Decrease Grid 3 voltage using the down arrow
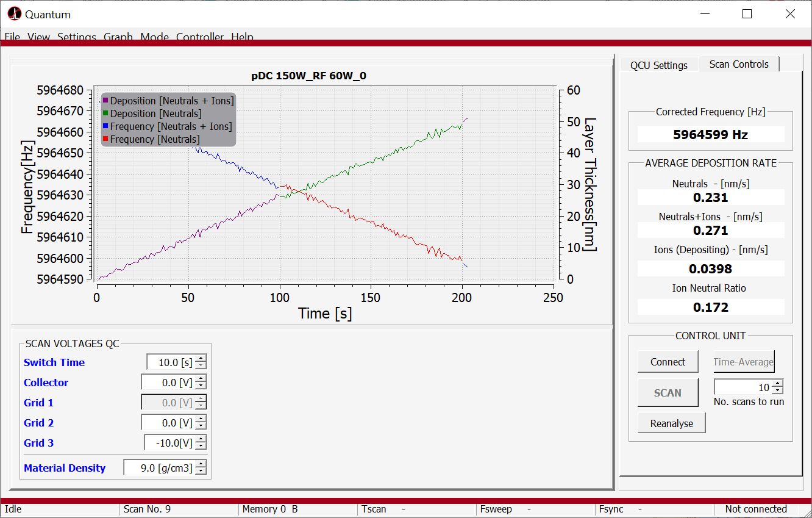This screenshot has width=812, height=518. [x=201, y=447]
